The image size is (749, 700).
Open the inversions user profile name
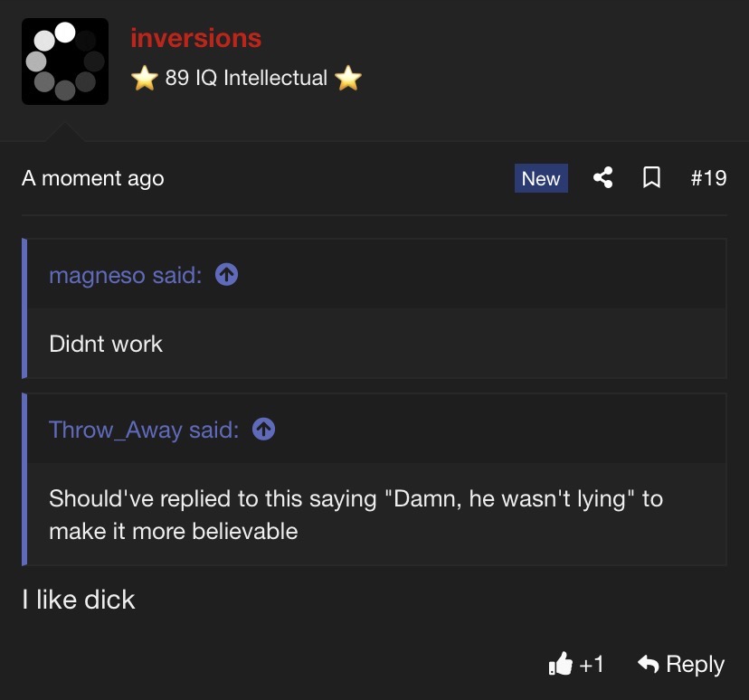pyautogui.click(x=195, y=38)
